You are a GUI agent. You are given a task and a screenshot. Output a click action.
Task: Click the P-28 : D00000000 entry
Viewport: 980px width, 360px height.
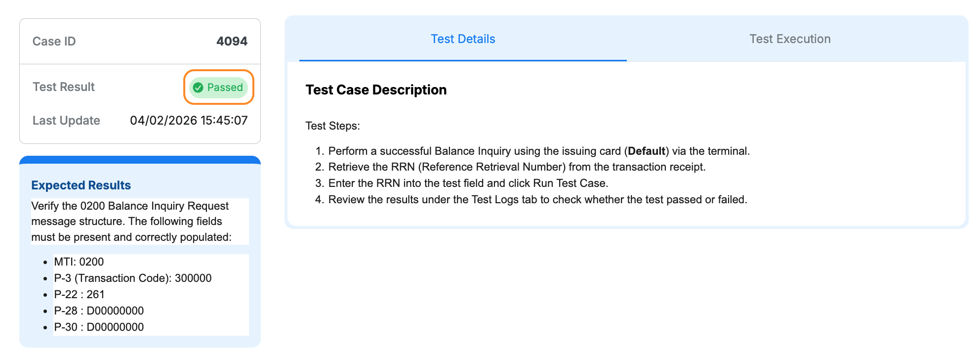(x=99, y=311)
